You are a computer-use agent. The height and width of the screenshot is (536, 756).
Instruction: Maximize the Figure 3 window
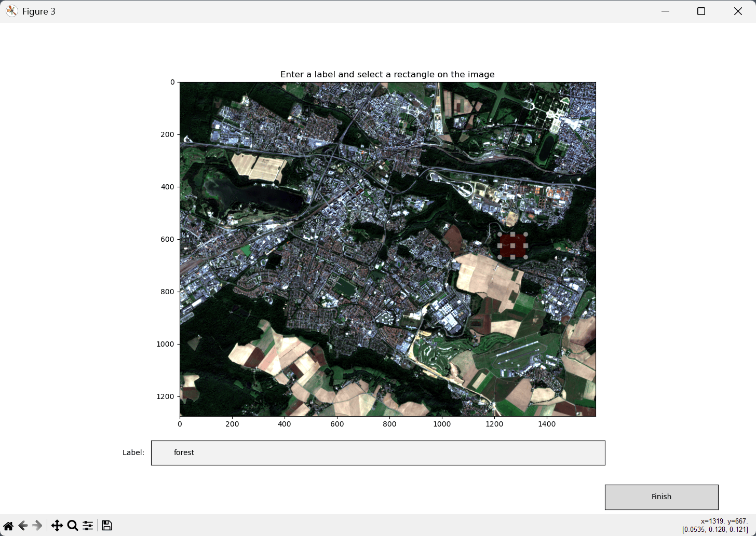pyautogui.click(x=701, y=11)
